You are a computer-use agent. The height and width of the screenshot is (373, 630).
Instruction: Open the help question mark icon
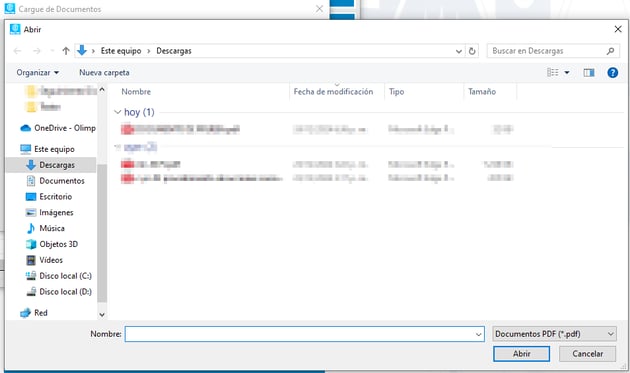pyautogui.click(x=612, y=73)
